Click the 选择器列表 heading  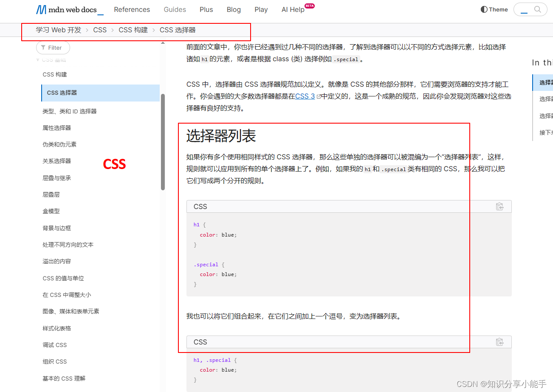tap(221, 136)
